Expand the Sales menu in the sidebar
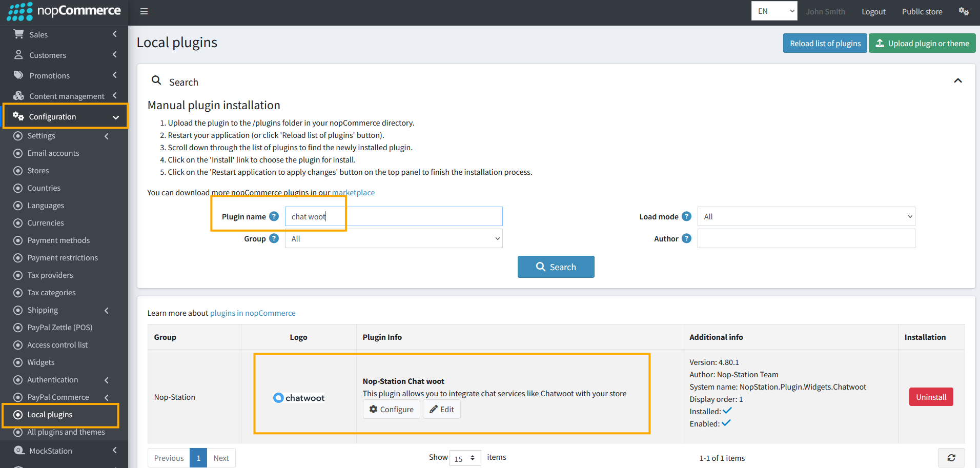Image resolution: width=980 pixels, height=468 pixels. tap(64, 34)
